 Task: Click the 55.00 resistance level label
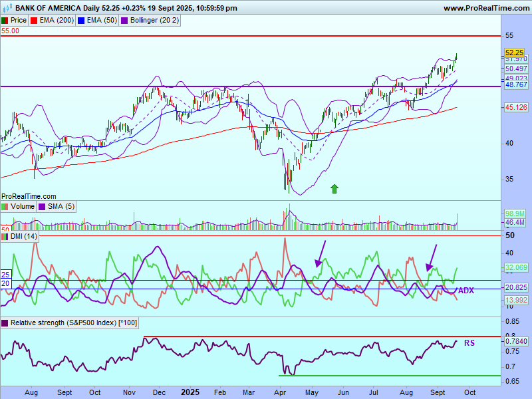click(x=10, y=31)
